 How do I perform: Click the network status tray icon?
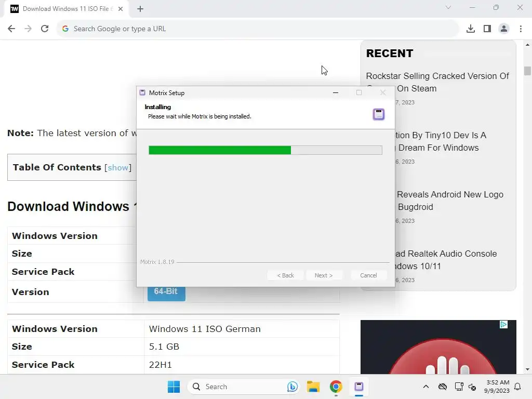click(459, 387)
